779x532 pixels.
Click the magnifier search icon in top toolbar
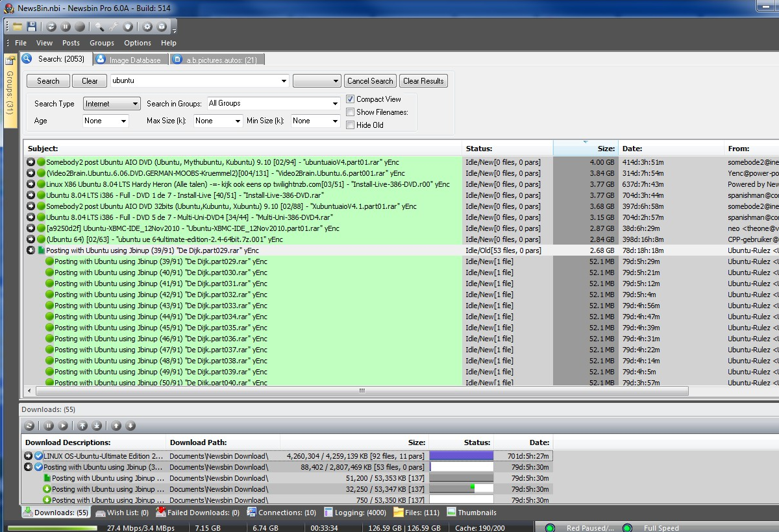[x=99, y=27]
